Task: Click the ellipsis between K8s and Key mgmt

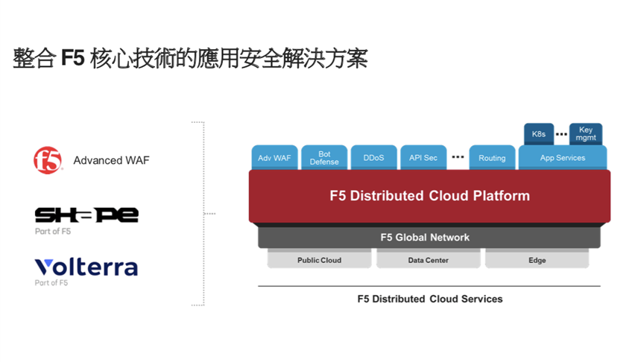Action: click(x=561, y=134)
